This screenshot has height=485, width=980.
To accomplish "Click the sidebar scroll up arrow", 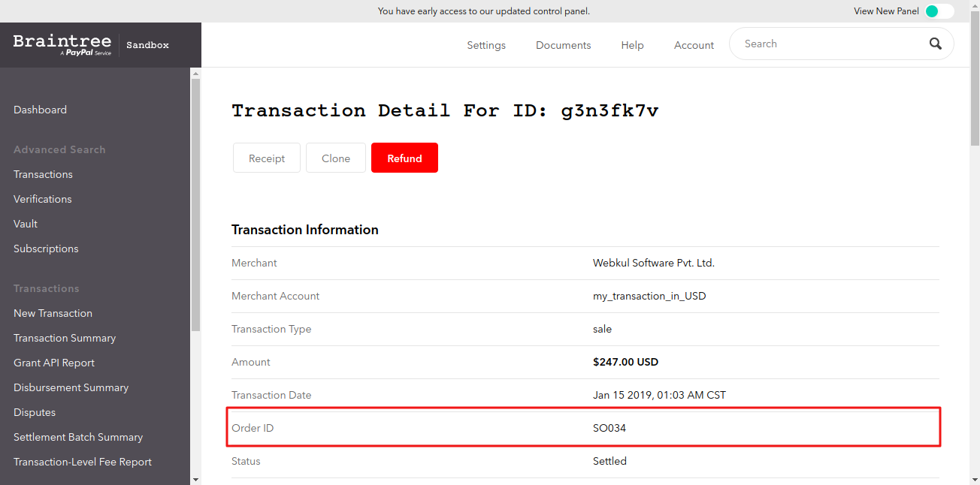I will 195,73.
